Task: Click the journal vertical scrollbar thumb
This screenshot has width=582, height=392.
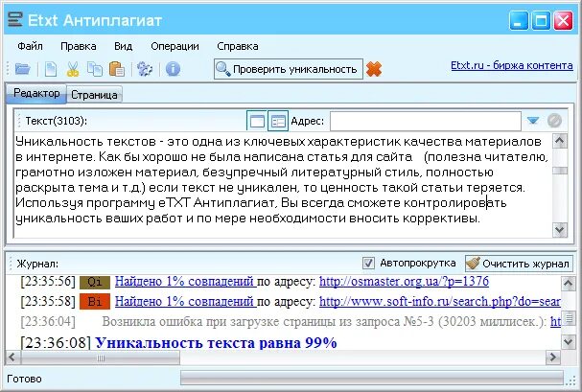Action: click(568, 318)
